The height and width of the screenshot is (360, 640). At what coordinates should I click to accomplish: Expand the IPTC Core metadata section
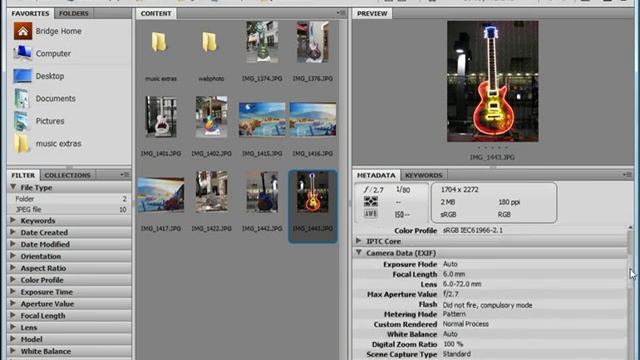pos(359,241)
